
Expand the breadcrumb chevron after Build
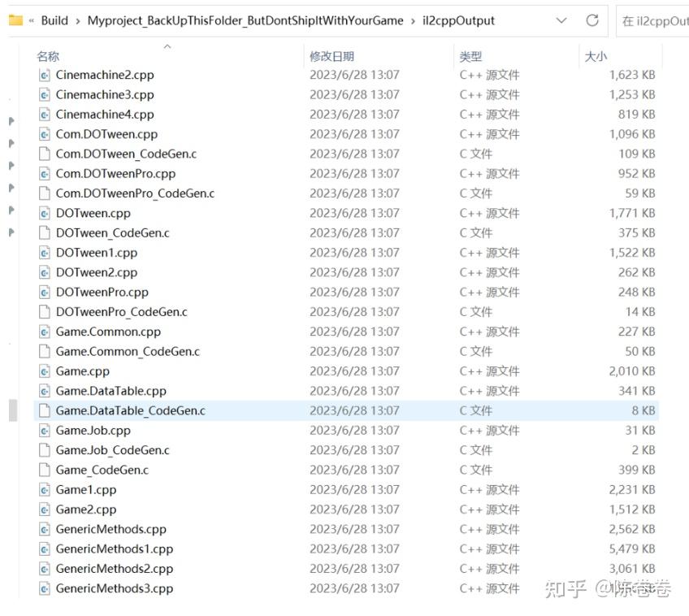point(78,21)
